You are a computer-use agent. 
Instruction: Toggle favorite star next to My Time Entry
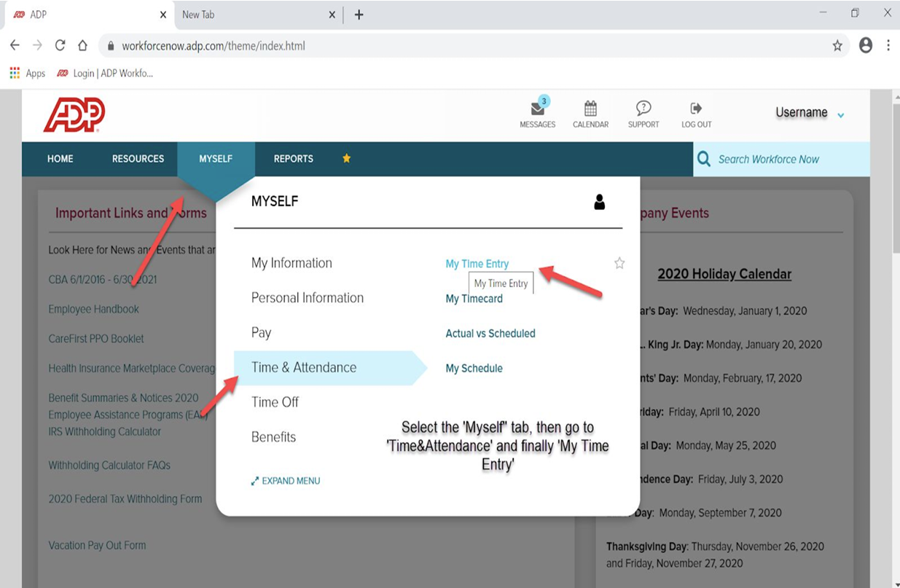(619, 263)
